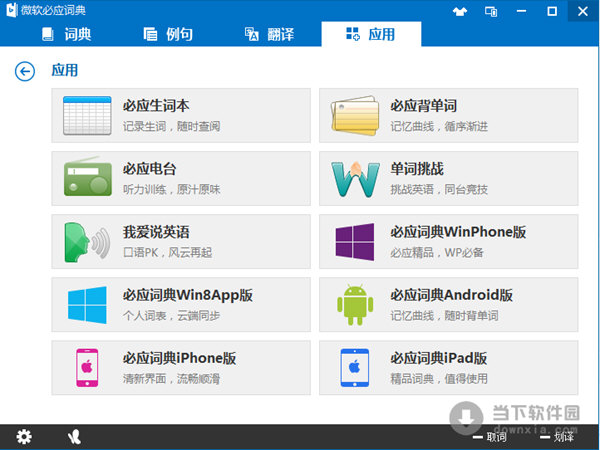Click 必应电台 title text

click(x=149, y=169)
